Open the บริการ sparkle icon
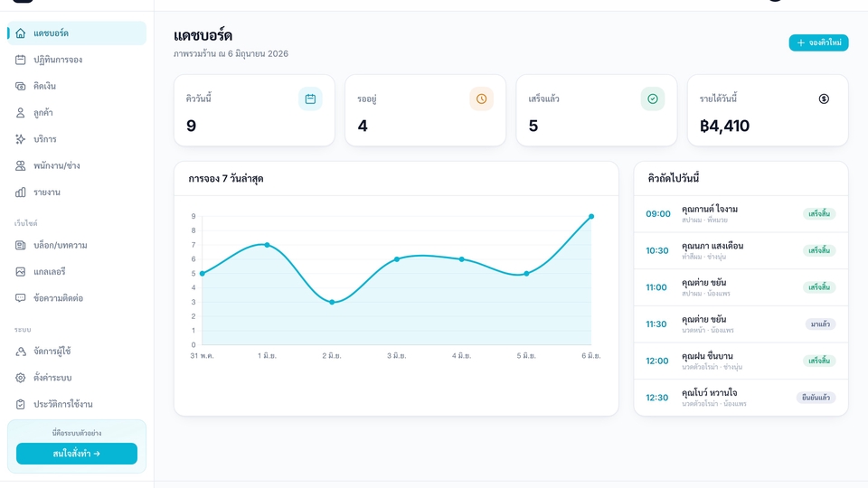The width and height of the screenshot is (868, 488). [21, 139]
